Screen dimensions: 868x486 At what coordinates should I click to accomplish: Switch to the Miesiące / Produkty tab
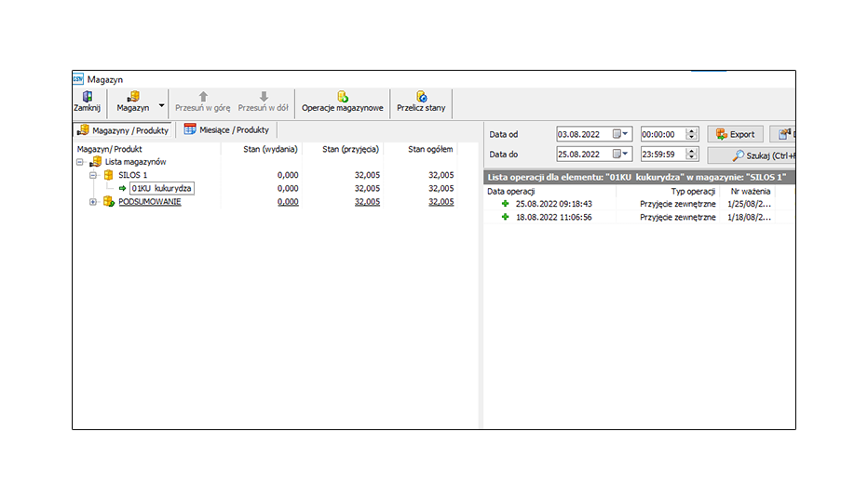click(226, 130)
